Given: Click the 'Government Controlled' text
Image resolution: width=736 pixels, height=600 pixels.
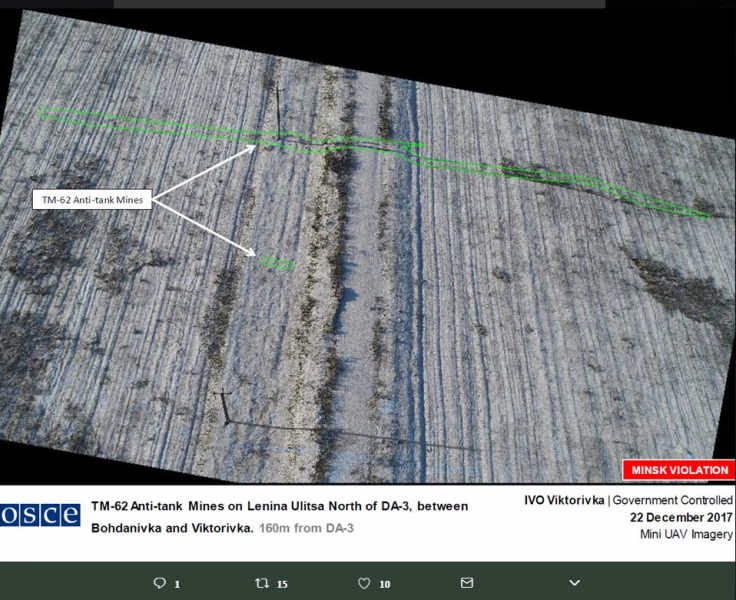Looking at the screenshot, I should pyautogui.click(x=672, y=500).
